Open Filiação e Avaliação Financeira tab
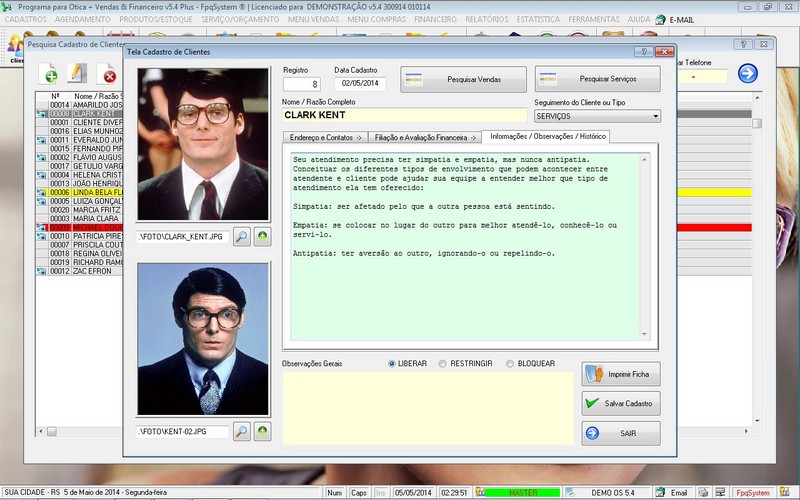This screenshot has height=500, width=800. click(424, 137)
